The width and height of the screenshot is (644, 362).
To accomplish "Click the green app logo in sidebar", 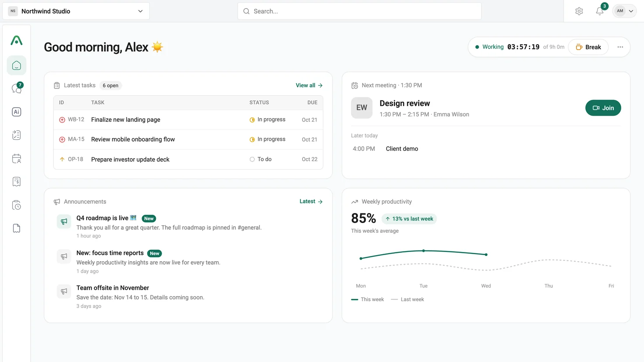I will [x=17, y=41].
